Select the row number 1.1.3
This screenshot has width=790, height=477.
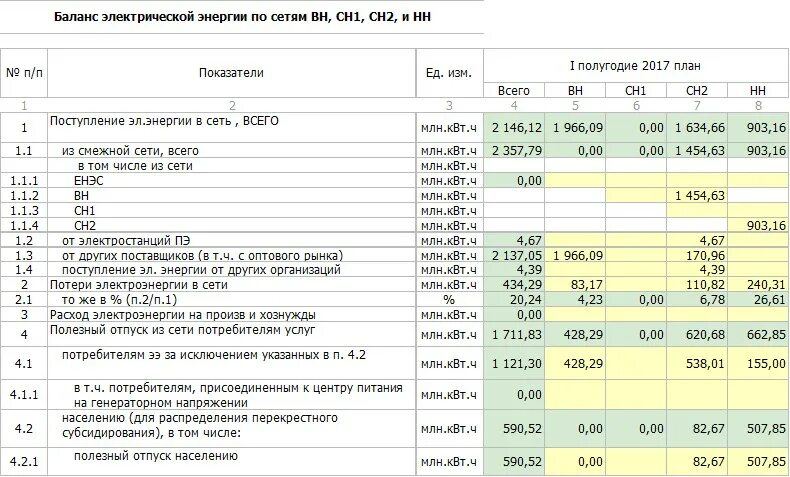[24, 211]
